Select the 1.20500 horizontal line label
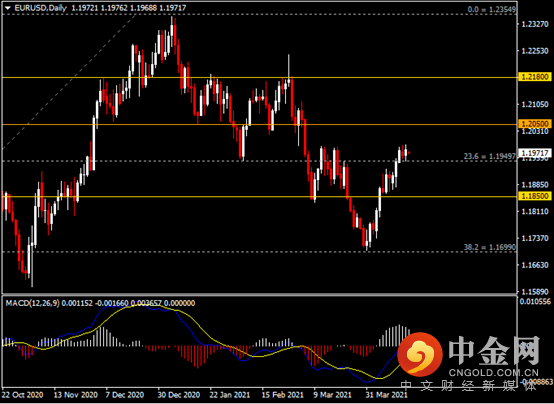This screenshot has height=404, width=554. pyautogui.click(x=535, y=124)
